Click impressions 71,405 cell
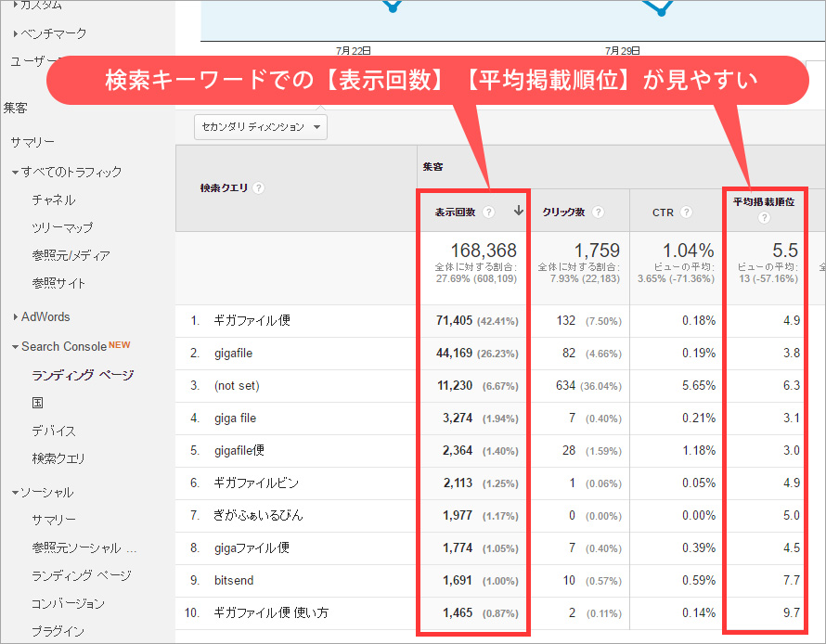The image size is (826, 644). pyautogui.click(x=454, y=321)
